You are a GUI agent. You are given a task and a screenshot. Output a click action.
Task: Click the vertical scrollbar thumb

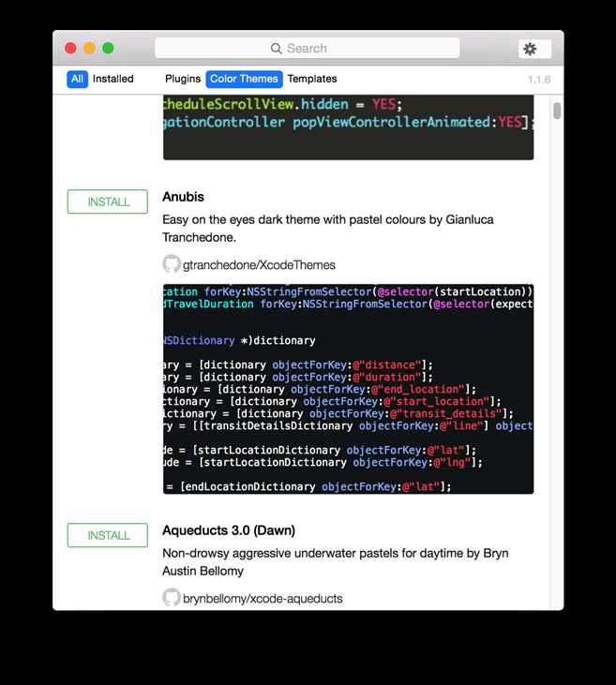(557, 111)
